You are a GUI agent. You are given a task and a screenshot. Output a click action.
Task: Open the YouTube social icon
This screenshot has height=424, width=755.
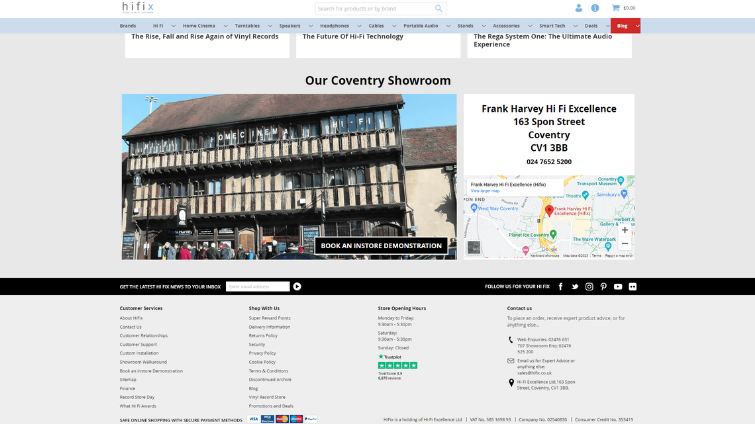618,286
